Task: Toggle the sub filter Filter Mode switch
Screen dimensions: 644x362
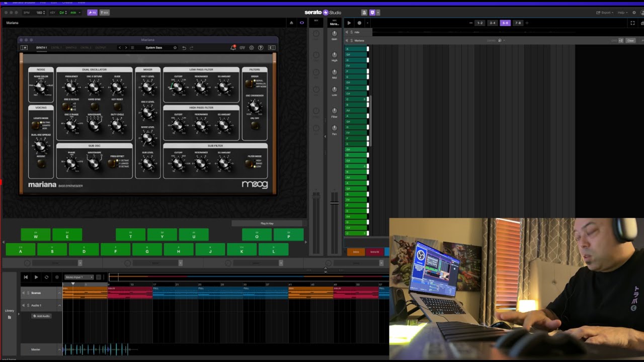Action: [249, 164]
